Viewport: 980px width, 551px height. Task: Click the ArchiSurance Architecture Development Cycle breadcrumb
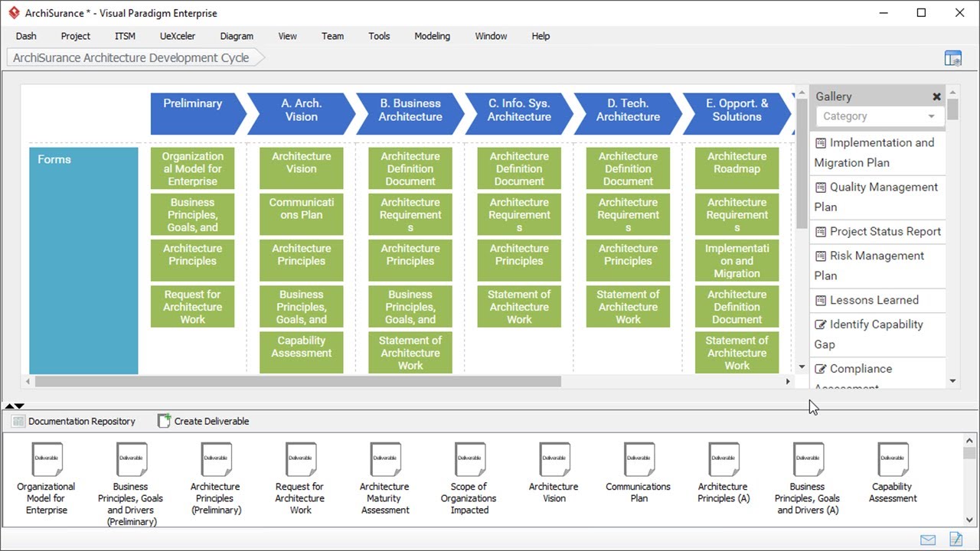point(131,58)
